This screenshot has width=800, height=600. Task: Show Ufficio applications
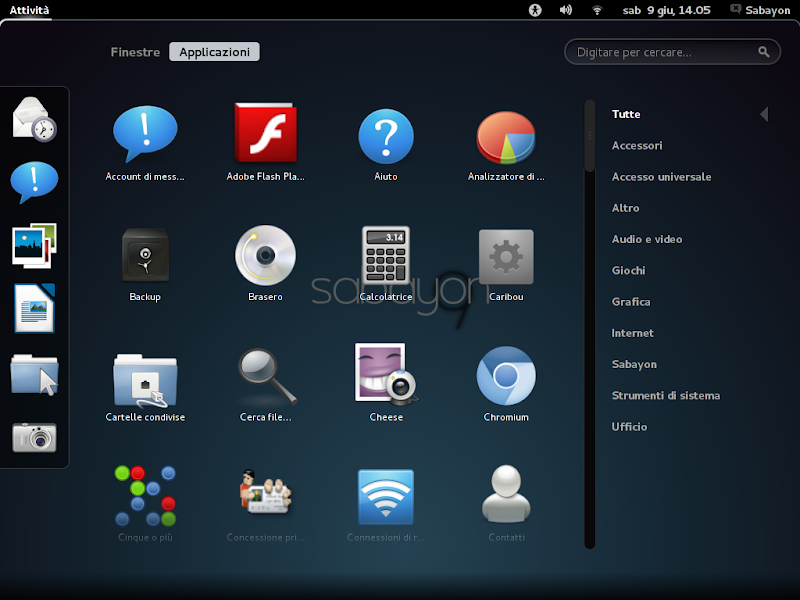629,427
